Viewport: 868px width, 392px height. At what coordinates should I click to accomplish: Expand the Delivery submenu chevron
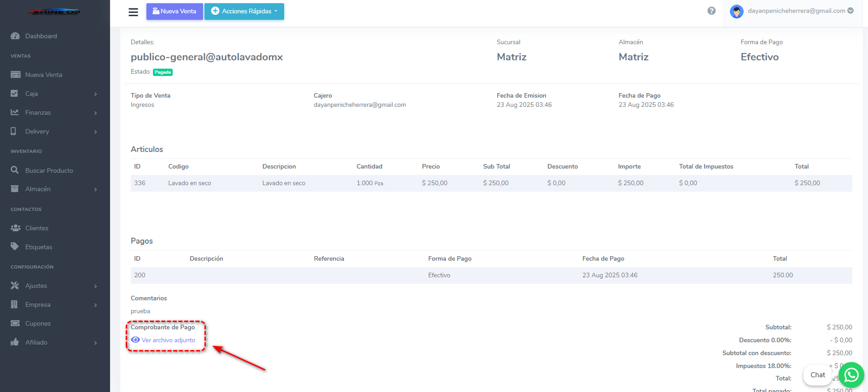pos(96,132)
